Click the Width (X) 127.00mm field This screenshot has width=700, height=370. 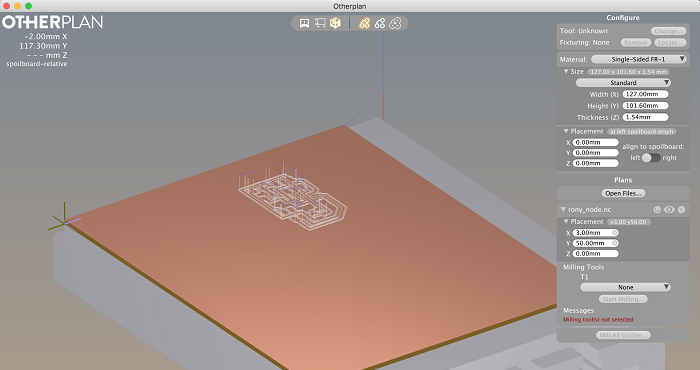pos(645,94)
